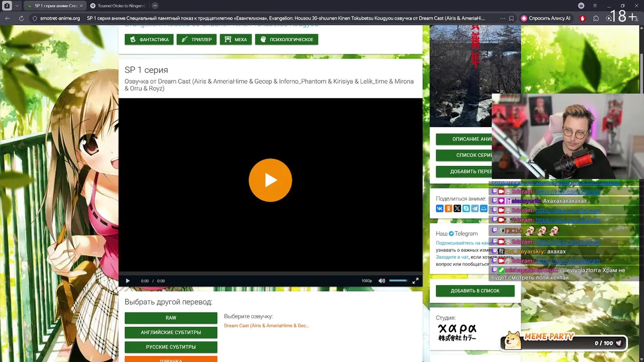Share the anime via Skype icon
Image resolution: width=644 pixels, height=362 pixels.
click(x=466, y=208)
